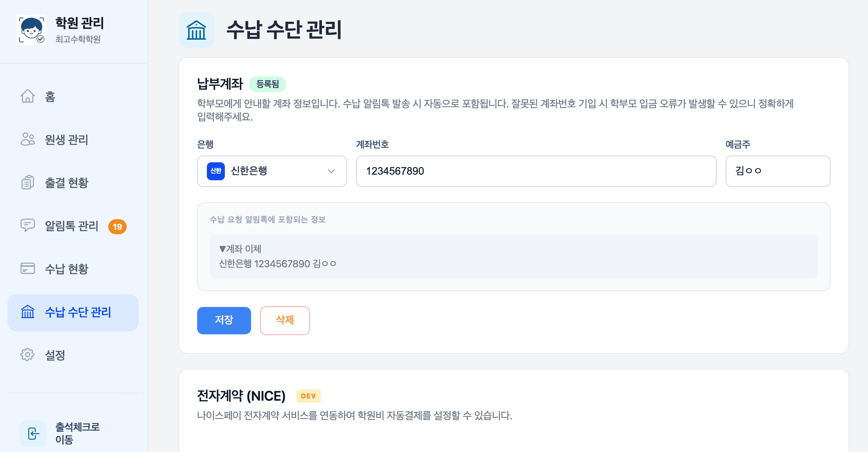Click the academy profile avatar image
Screen dimensions: 868x452
(32, 30)
